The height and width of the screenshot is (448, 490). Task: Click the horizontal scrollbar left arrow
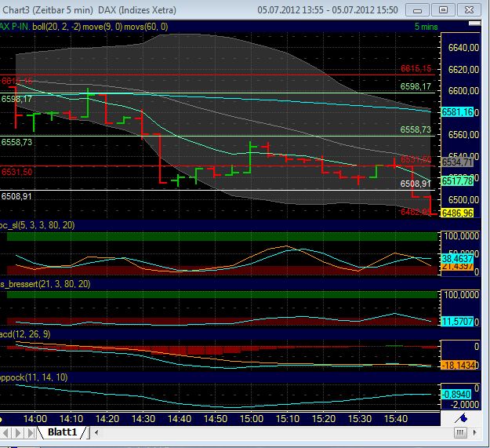click(x=96, y=432)
